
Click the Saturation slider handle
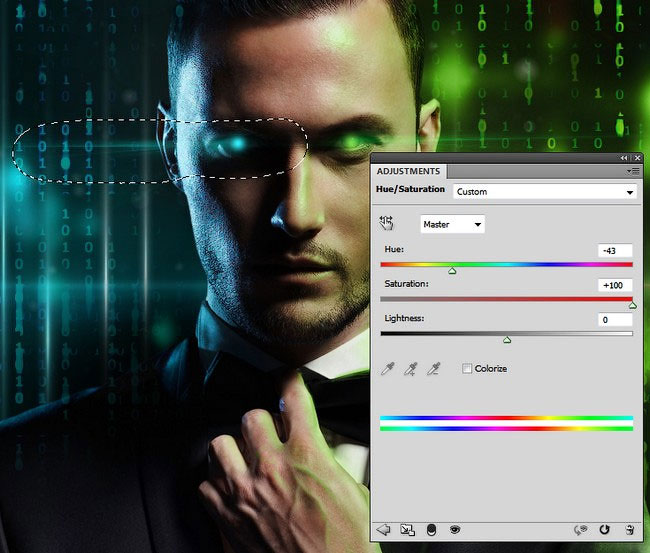(633, 306)
